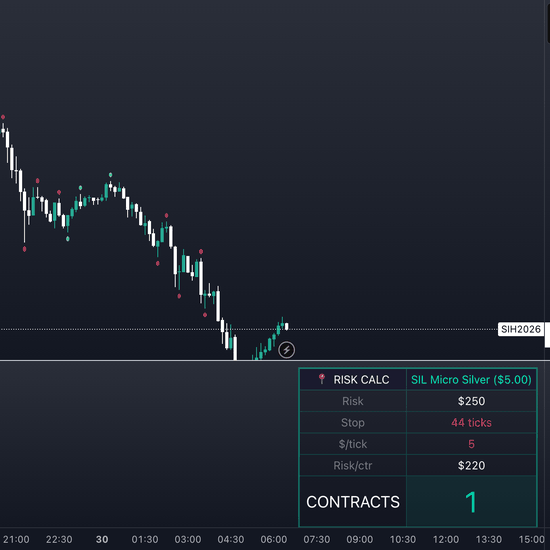Click the SIL Micro Silver ($5.00) cell

pos(471,380)
